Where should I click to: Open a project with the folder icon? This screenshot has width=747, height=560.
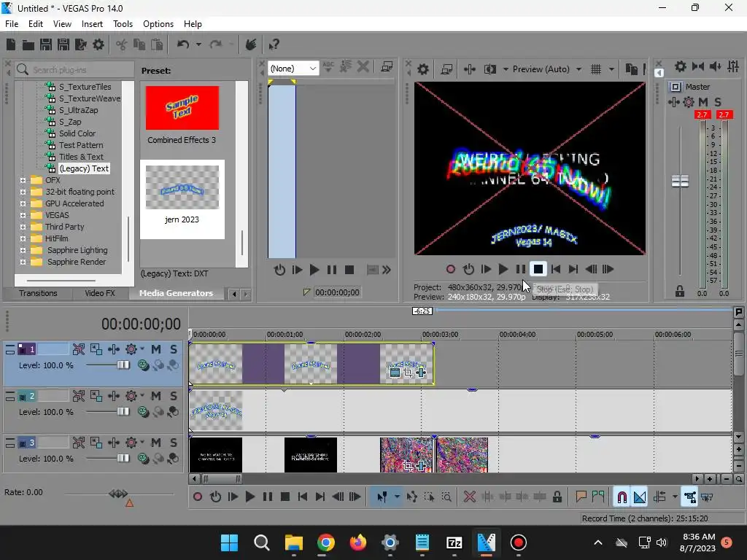pos(28,44)
